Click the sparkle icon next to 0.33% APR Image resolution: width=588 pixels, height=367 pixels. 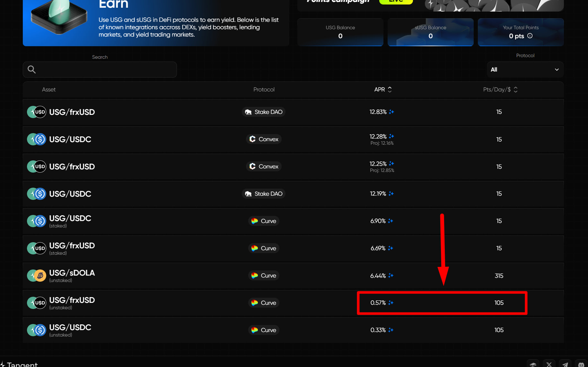391,330
